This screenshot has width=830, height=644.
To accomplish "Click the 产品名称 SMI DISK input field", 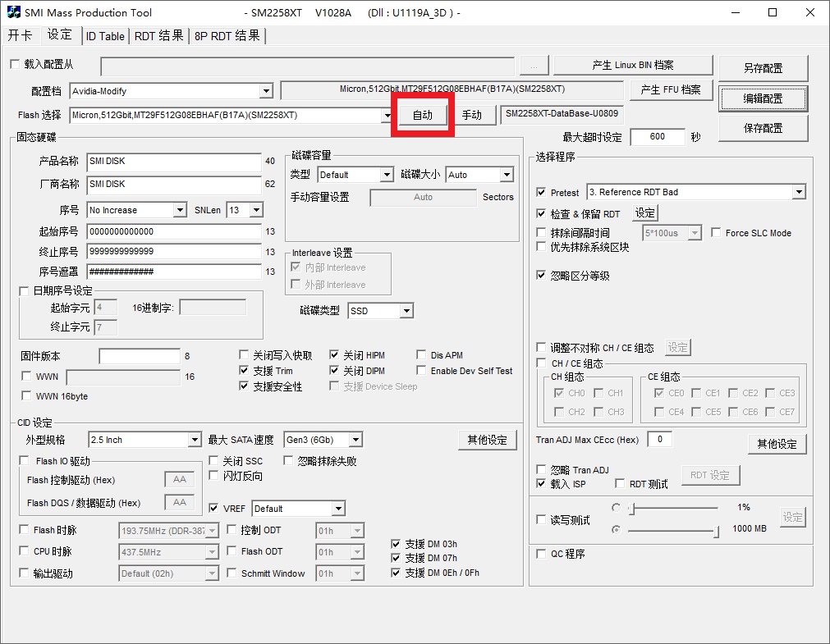I will click(x=173, y=162).
